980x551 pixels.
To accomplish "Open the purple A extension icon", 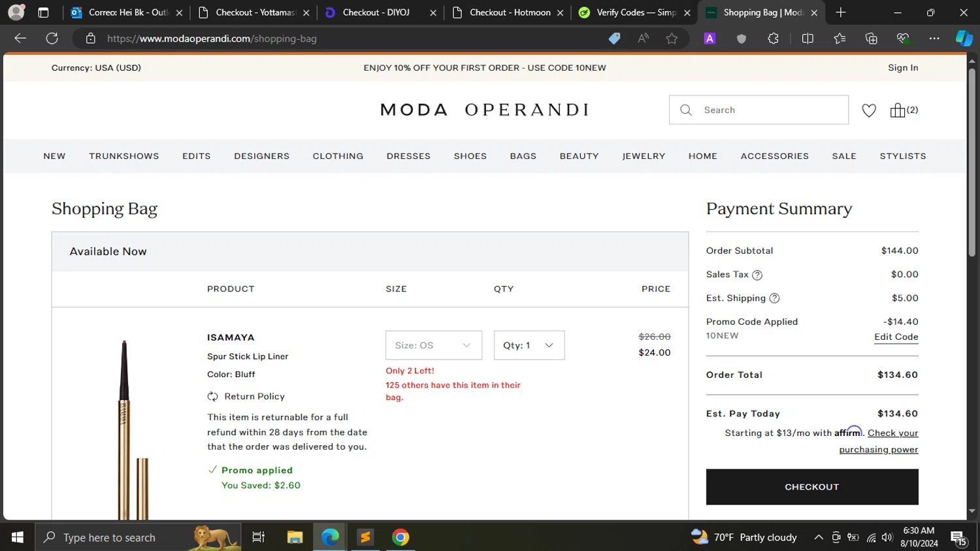I will [710, 39].
